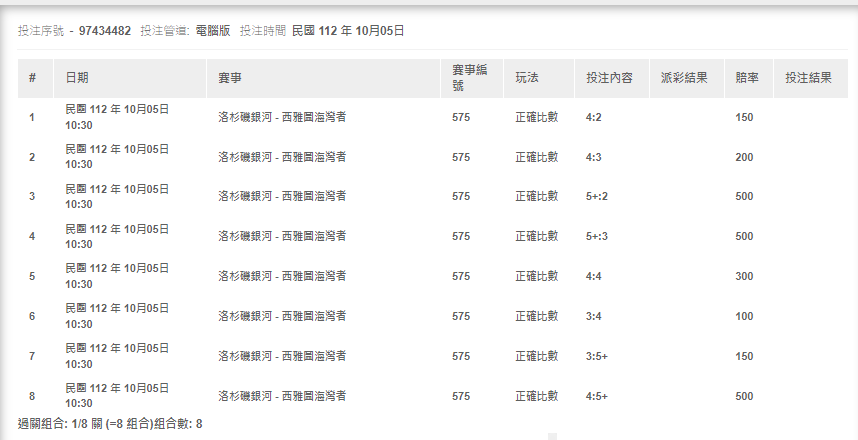Click odds 100 in row 6
Viewport: 858px width, 440px height.
(744, 316)
